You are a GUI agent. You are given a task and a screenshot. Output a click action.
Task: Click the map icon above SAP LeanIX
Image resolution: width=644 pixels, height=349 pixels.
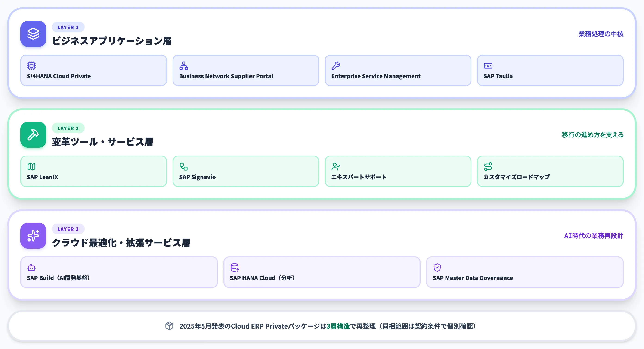[x=31, y=166]
